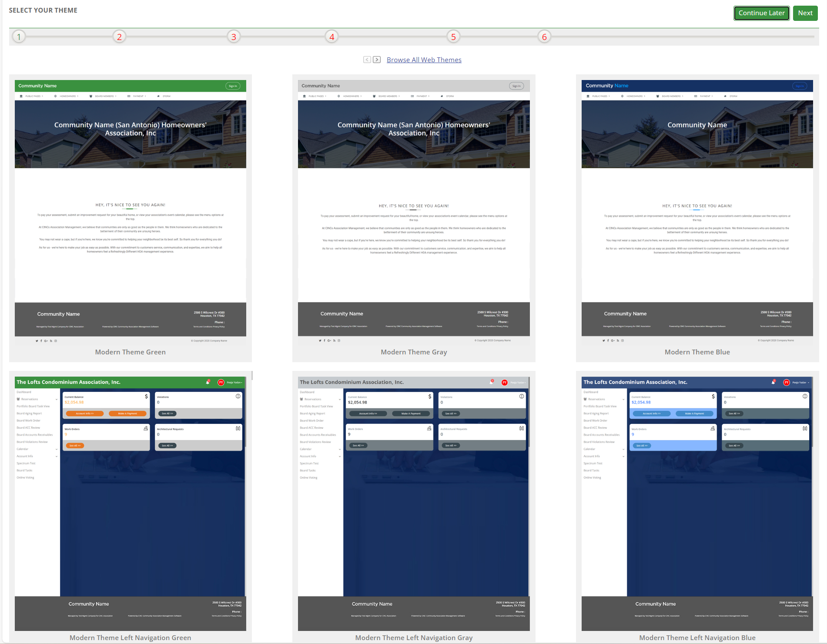Click the Modern Theme Blue label

(697, 352)
